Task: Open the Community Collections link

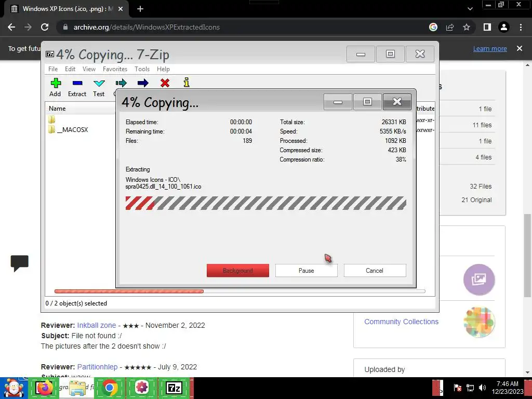Action: 402,322
